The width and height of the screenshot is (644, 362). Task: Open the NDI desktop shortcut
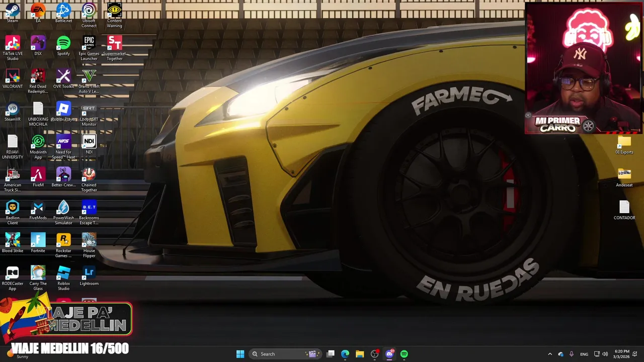(89, 144)
